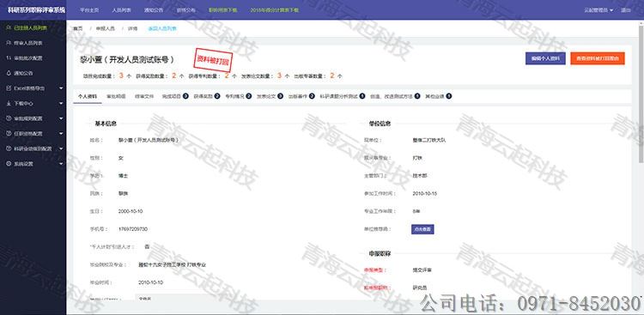Click the 退出 logout link
644x315 pixels.
click(x=626, y=9)
